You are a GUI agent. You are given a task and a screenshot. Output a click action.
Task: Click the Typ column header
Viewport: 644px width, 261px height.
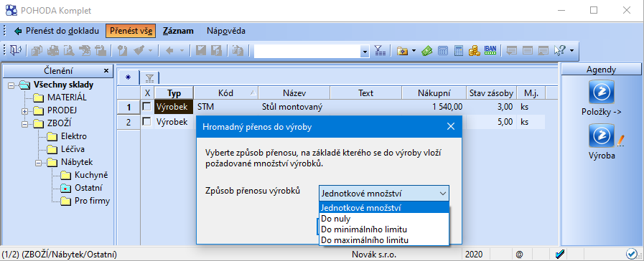174,93
